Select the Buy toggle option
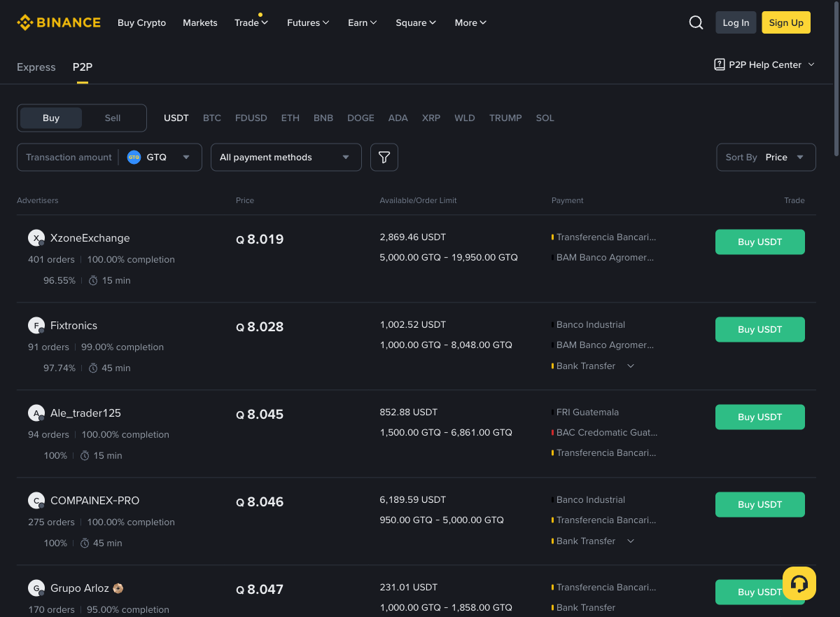Screen dimensions: 840x617 click(51, 118)
